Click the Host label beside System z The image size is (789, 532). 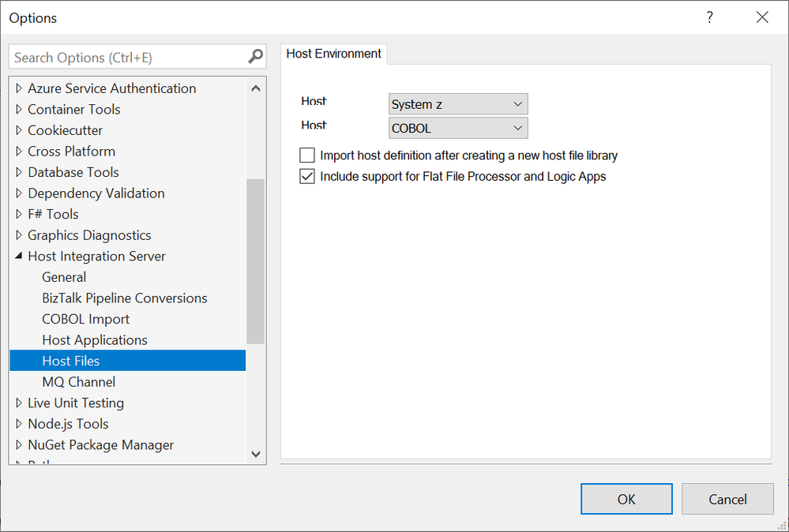tap(314, 102)
